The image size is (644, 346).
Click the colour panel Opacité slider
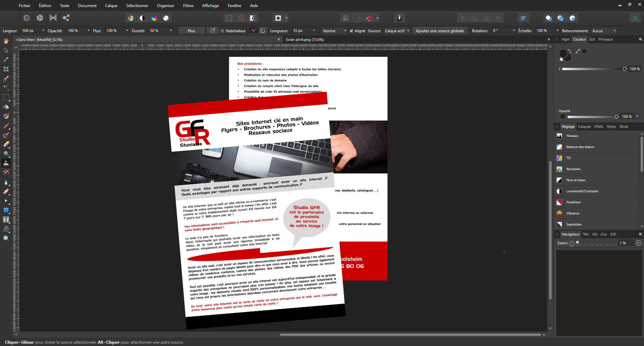pos(592,117)
